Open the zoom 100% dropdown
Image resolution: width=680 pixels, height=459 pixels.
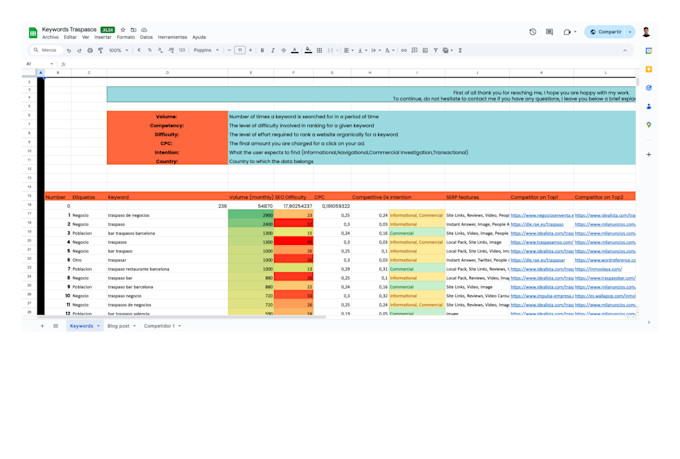(118, 50)
